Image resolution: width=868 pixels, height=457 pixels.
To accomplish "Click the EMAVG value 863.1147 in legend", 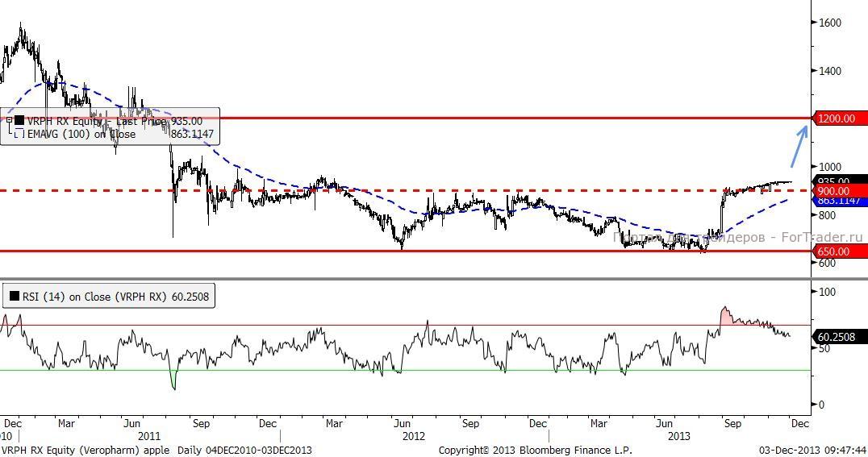I will [x=192, y=134].
